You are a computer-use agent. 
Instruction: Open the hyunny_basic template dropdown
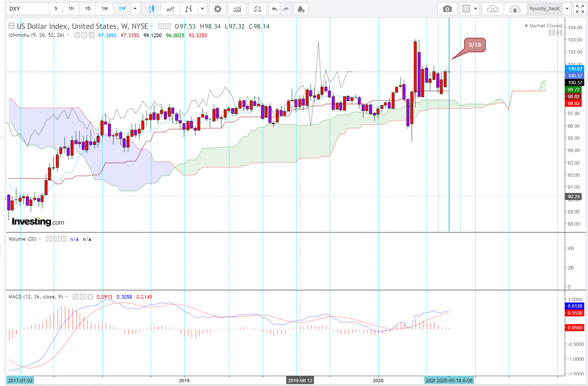[x=567, y=9]
